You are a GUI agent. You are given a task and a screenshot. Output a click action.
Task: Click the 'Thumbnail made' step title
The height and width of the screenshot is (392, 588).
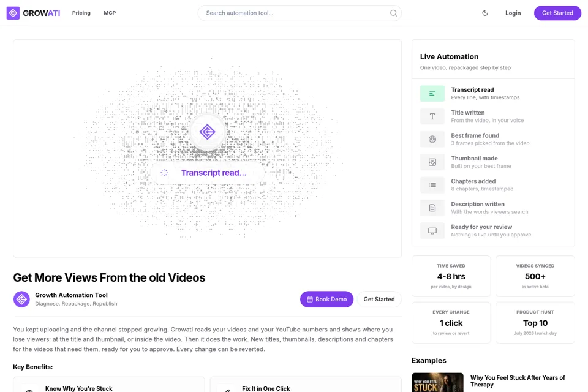coord(474,158)
